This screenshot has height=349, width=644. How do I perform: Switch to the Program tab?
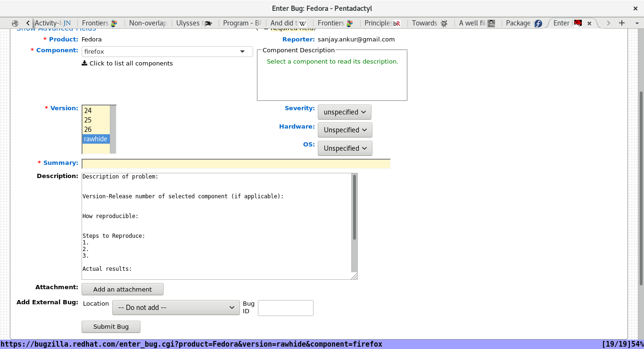242,23
